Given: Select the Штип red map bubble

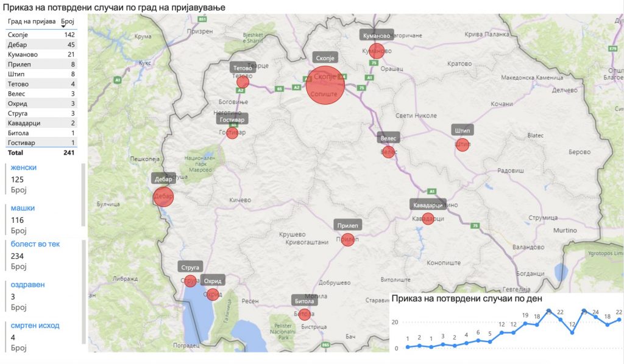Looking at the screenshot, I should [x=463, y=145].
